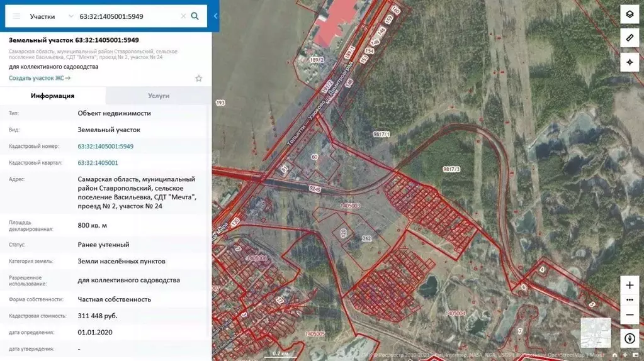Click the basemap minimap thumbnail

[x=595, y=333]
